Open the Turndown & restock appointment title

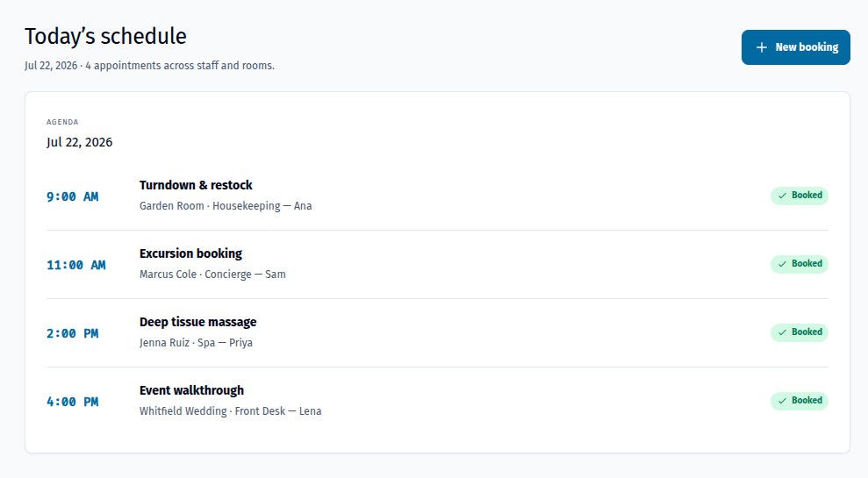pyautogui.click(x=196, y=185)
